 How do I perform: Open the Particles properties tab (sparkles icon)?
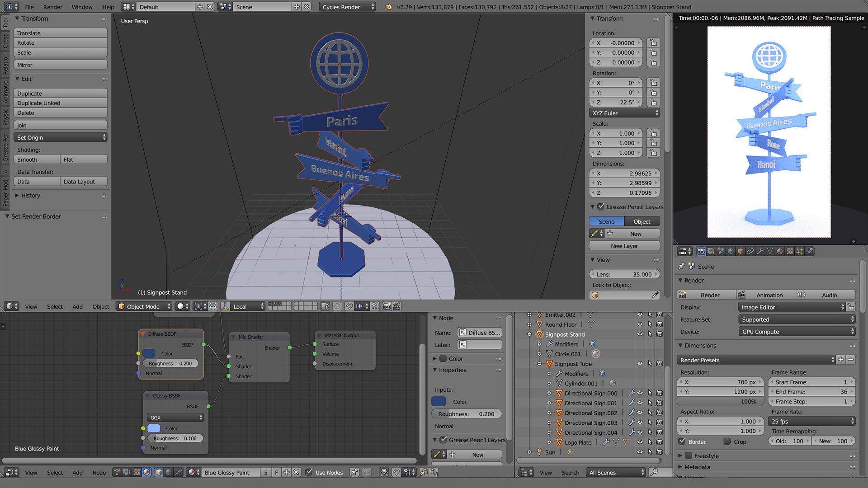pyautogui.click(x=800, y=251)
